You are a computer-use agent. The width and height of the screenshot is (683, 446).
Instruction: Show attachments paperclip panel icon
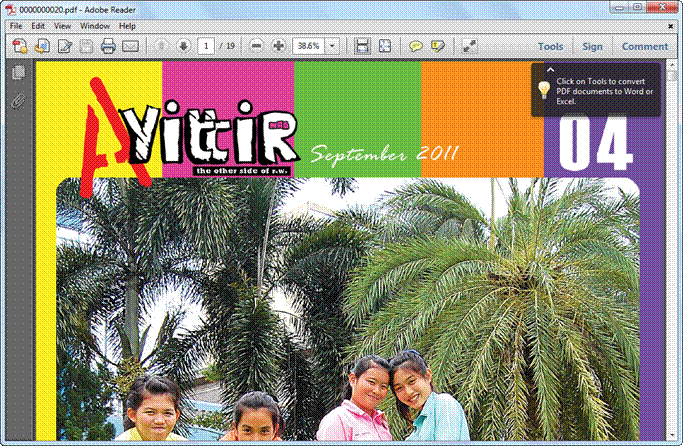(x=18, y=101)
